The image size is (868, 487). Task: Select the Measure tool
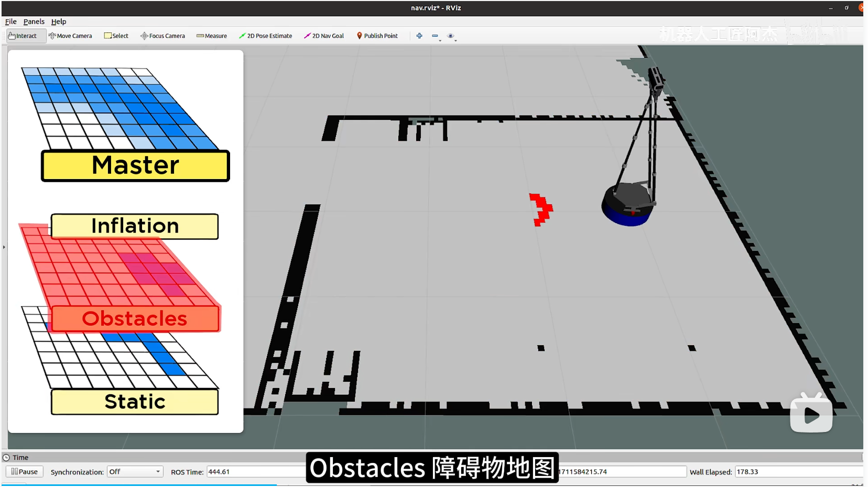click(x=212, y=36)
